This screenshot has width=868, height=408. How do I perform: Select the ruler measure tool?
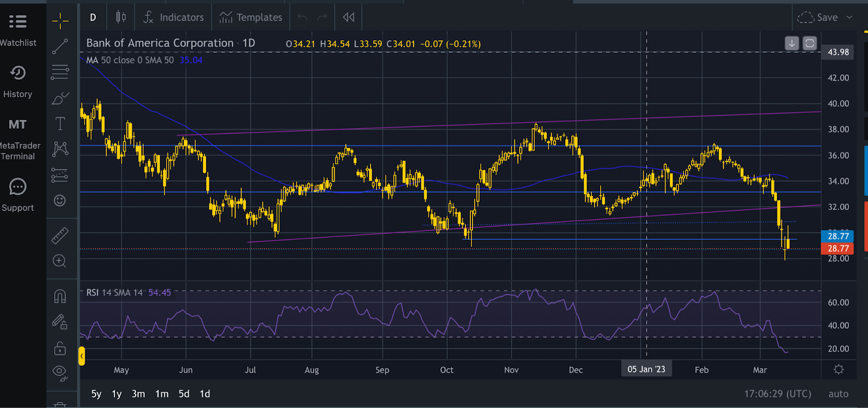60,235
